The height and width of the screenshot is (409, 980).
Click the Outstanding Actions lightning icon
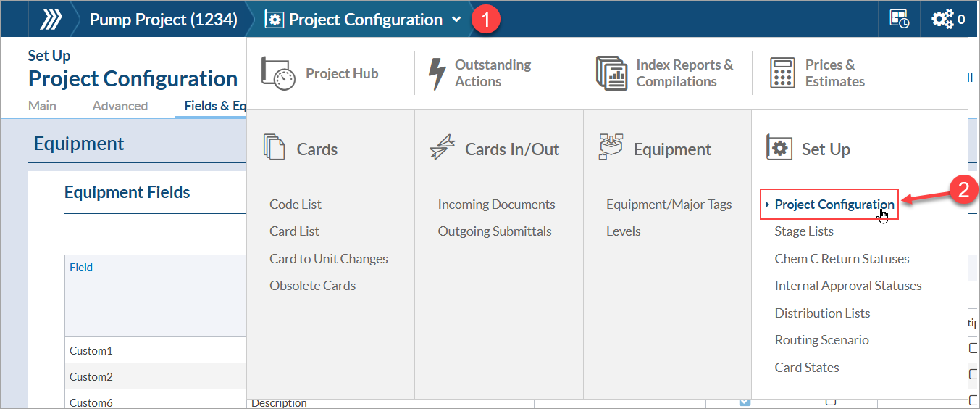437,73
